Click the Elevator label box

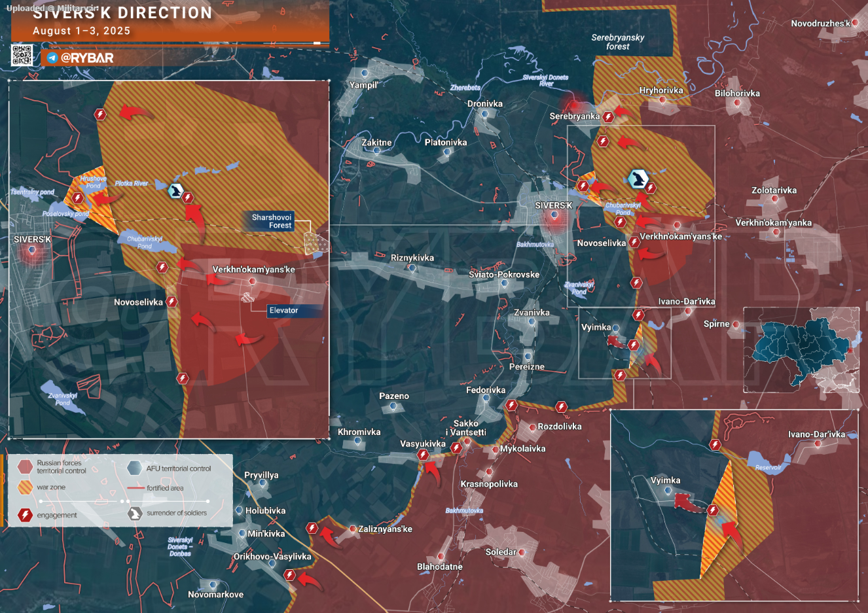(x=295, y=311)
